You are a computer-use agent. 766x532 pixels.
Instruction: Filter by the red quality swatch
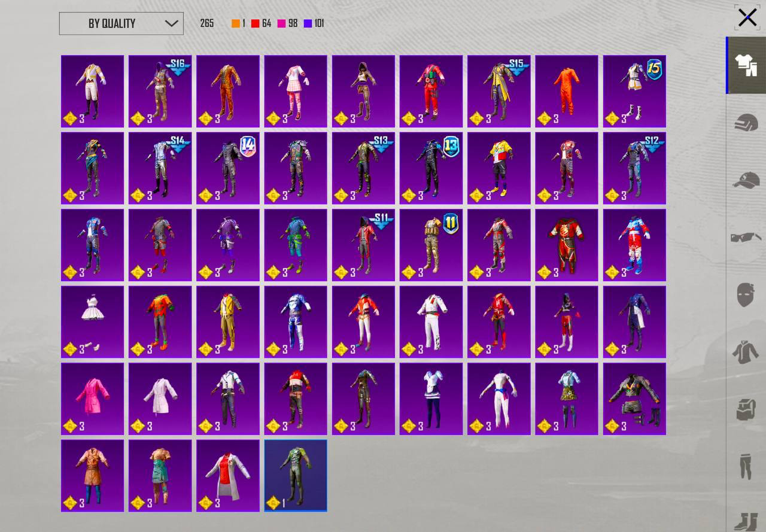[x=255, y=23]
